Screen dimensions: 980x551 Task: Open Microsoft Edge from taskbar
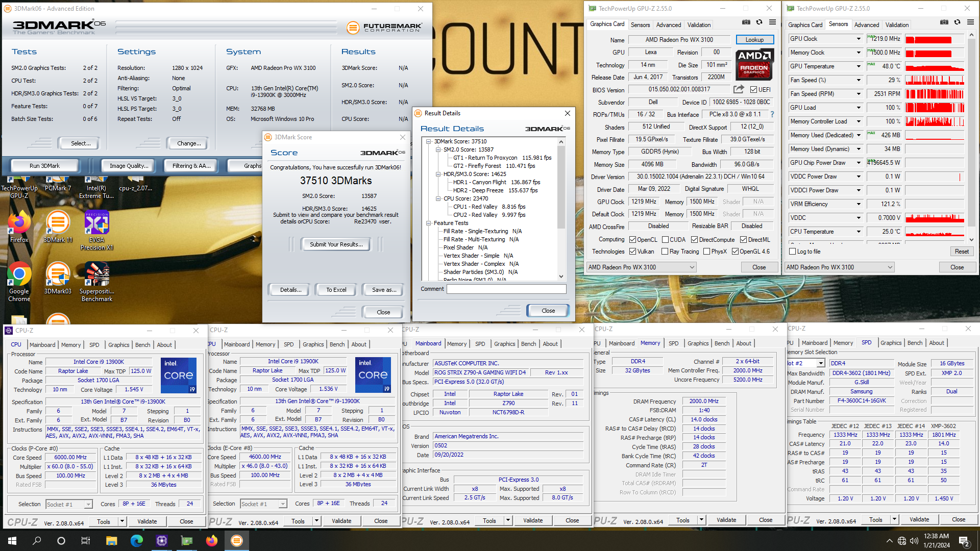tap(136, 541)
